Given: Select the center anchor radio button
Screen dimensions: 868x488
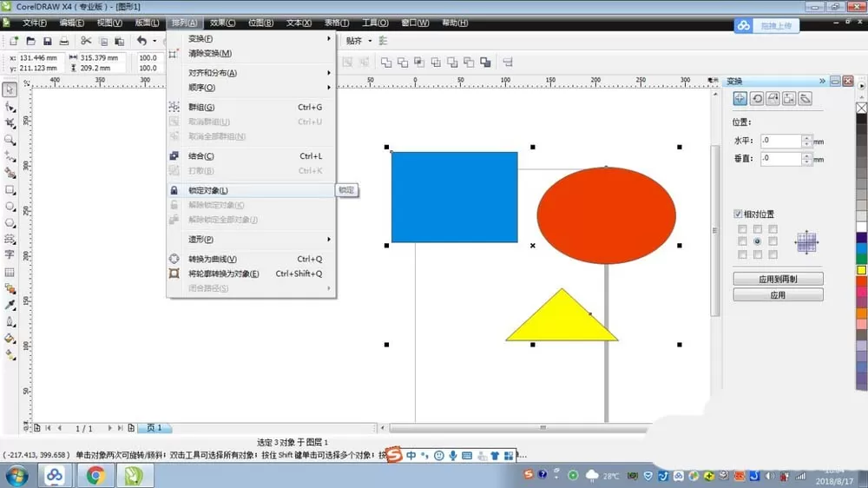Looking at the screenshot, I should (757, 241).
